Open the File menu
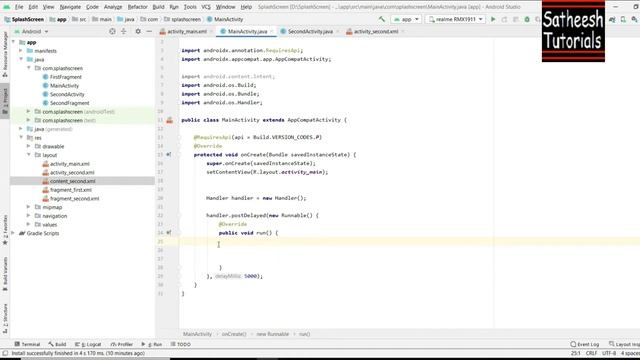Screen dimensions: 640x360 (x=19, y=7)
